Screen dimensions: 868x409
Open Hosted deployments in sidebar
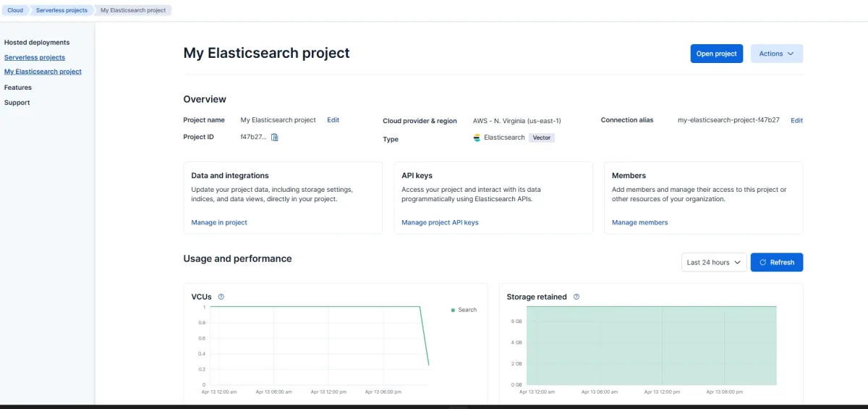[x=37, y=43]
